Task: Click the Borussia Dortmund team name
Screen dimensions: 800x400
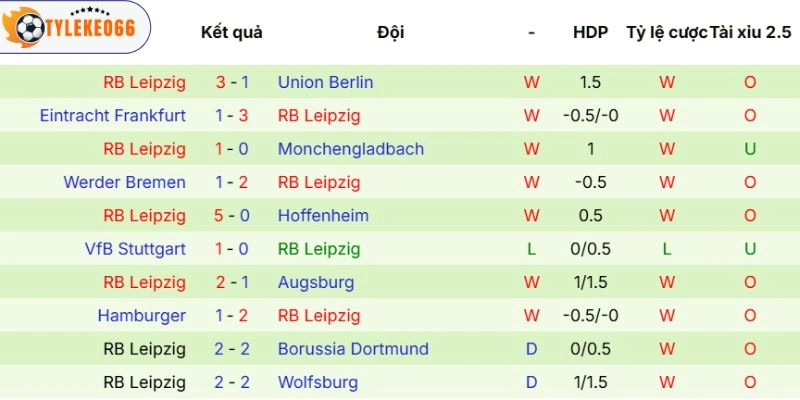Action: click(353, 349)
